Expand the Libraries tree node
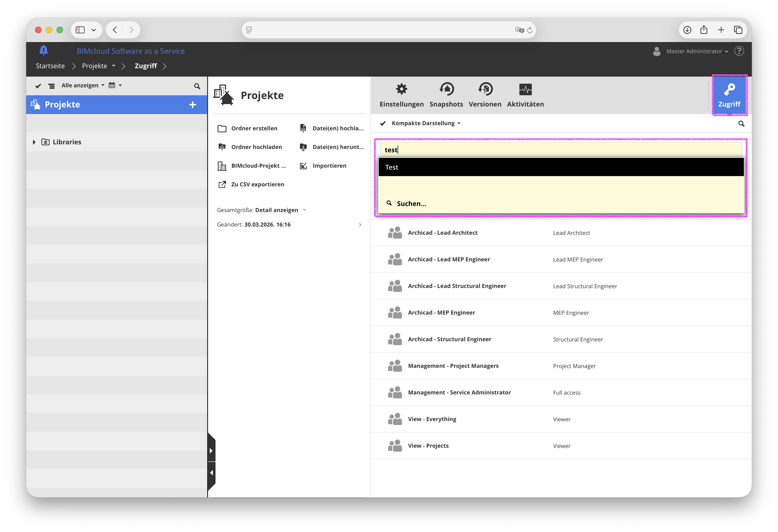Image resolution: width=778 pixels, height=532 pixels. pyautogui.click(x=34, y=142)
